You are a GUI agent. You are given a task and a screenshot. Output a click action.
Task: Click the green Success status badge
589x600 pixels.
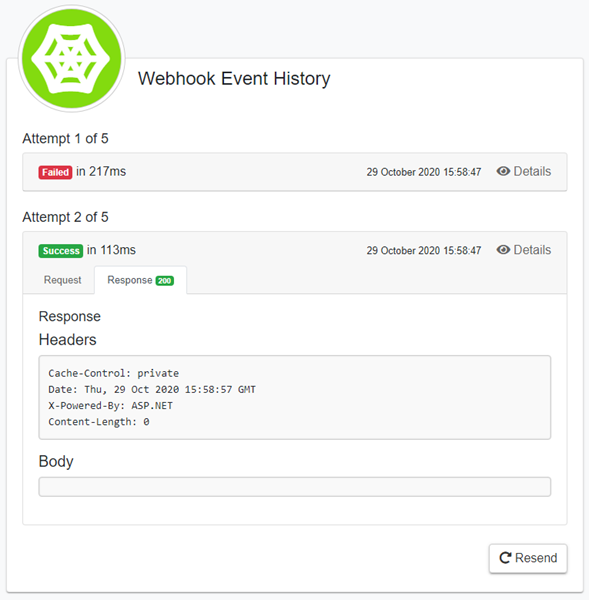(60, 251)
